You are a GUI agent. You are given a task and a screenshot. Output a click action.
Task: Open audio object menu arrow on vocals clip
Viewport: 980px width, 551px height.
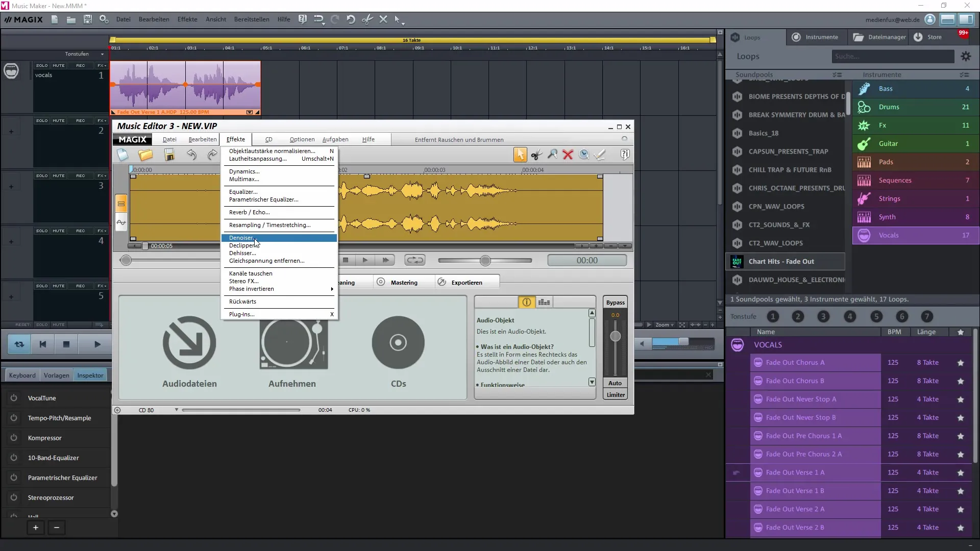pos(250,112)
